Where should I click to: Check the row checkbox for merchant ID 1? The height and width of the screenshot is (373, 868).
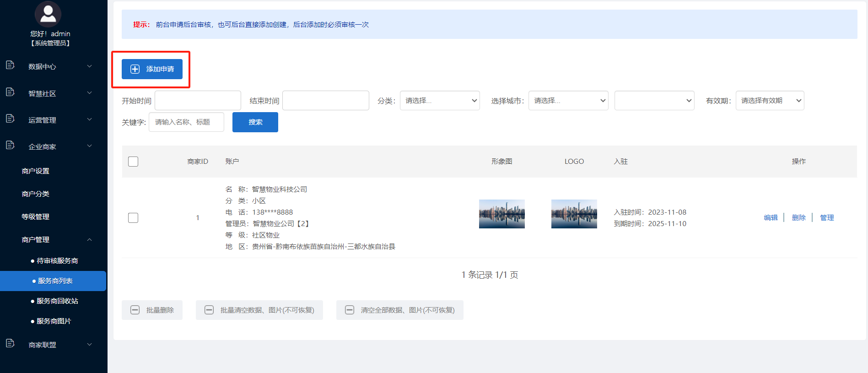(x=133, y=218)
